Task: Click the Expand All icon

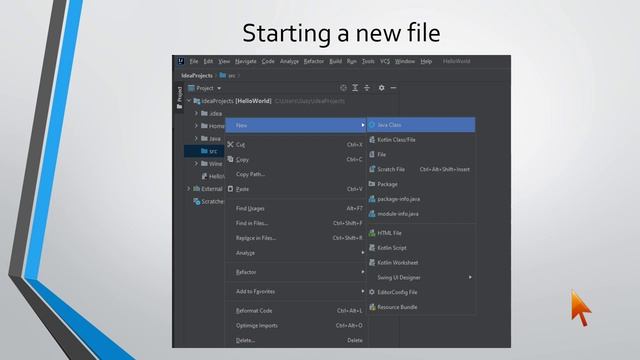Action: [355, 88]
